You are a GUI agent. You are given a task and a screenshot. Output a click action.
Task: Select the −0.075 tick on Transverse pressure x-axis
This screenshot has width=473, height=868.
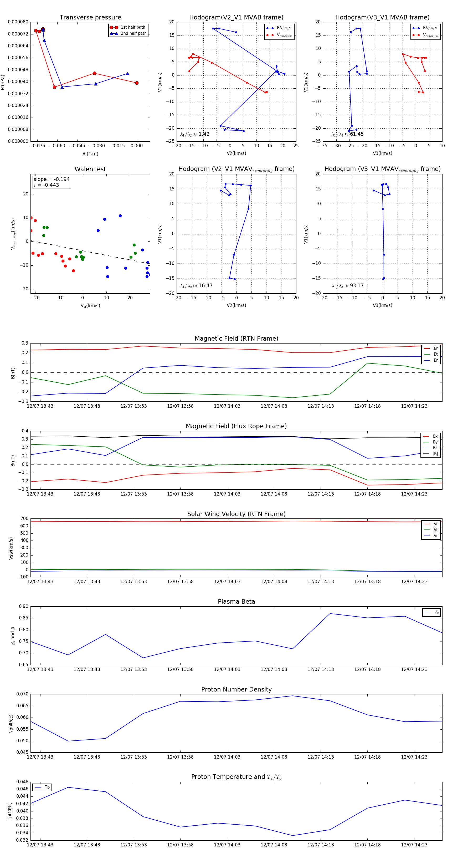pos(37,146)
